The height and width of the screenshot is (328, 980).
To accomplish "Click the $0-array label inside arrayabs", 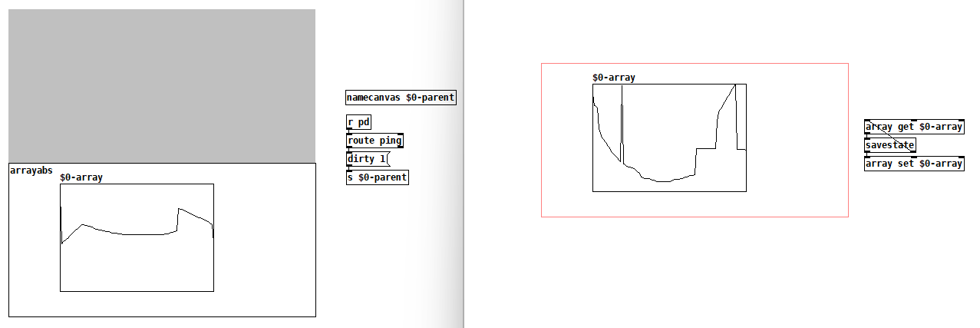I will [81, 177].
